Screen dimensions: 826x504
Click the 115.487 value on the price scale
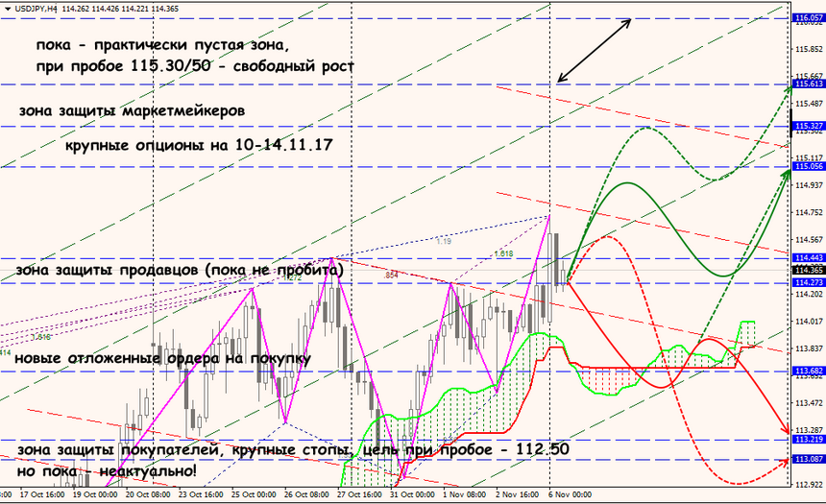tap(809, 104)
